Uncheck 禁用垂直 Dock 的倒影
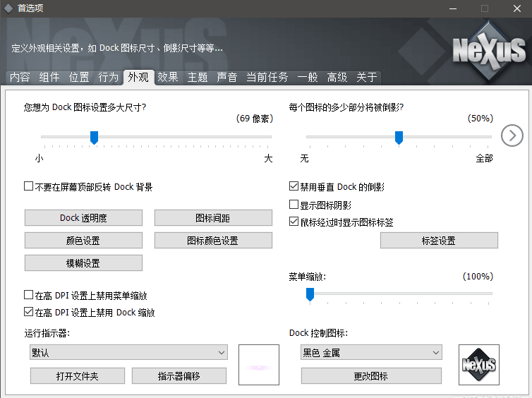 pyautogui.click(x=294, y=187)
